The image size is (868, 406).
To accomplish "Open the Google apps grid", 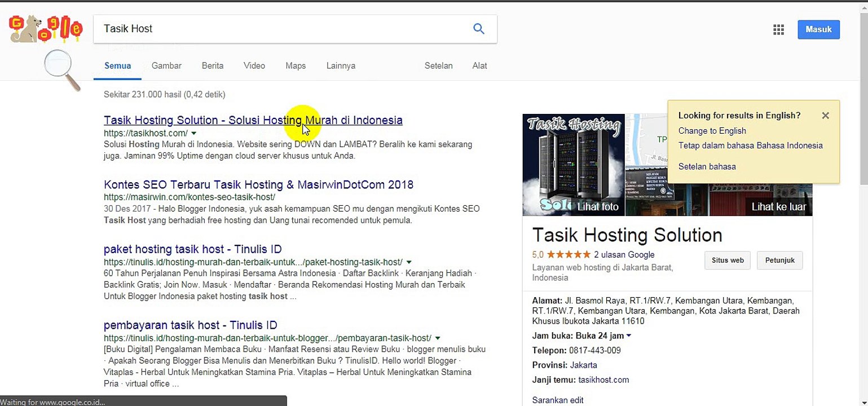I will [x=779, y=30].
